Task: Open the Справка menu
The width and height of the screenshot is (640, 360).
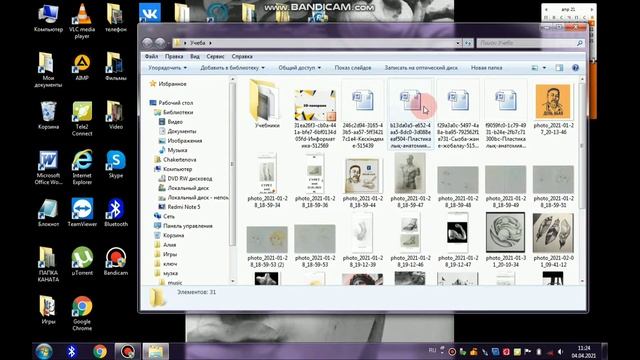Action: pos(242,56)
